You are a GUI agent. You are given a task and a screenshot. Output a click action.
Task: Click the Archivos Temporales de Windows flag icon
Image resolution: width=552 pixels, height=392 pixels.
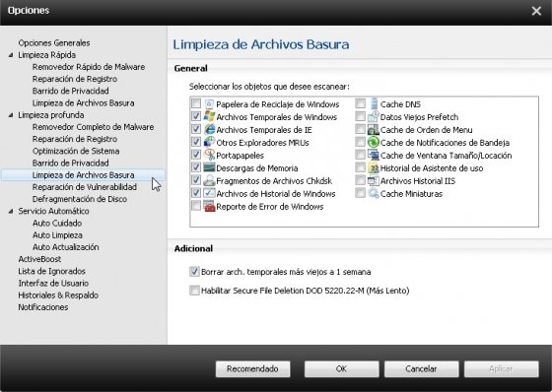pyautogui.click(x=209, y=116)
